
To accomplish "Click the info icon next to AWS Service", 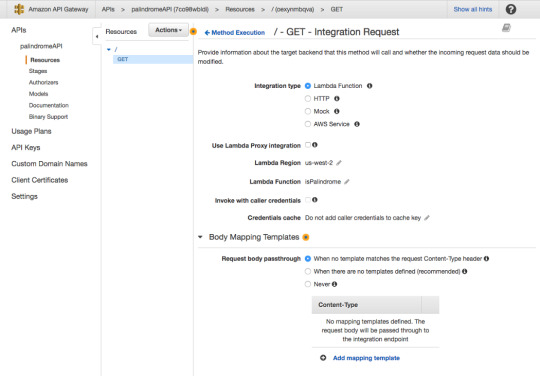I will click(x=357, y=124).
